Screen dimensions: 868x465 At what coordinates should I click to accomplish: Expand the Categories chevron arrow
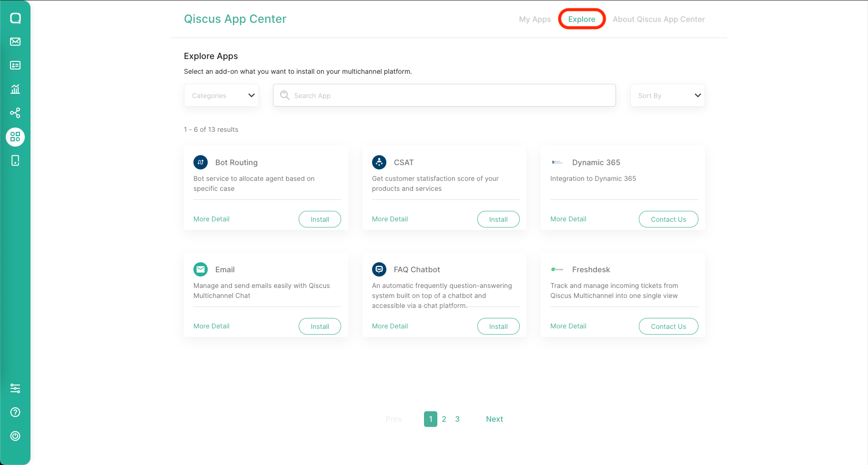click(x=251, y=95)
